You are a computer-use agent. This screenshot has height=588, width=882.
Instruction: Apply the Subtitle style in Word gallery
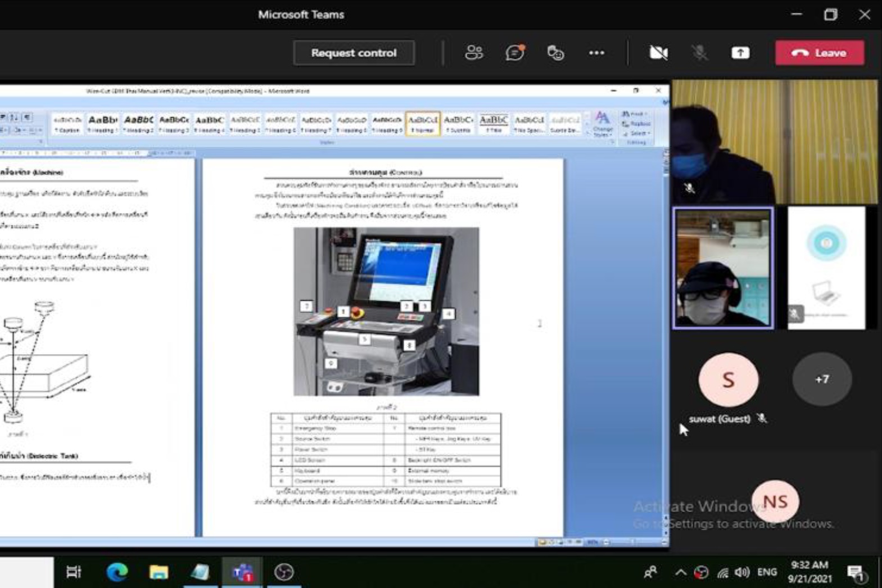[x=458, y=124]
